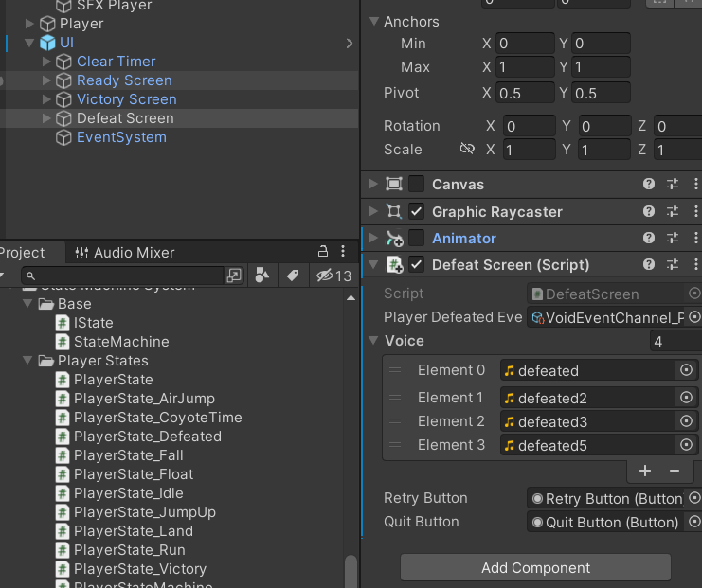Screen dimensions: 702x588
Task: Open Animator help reference icon
Action: click(649, 238)
